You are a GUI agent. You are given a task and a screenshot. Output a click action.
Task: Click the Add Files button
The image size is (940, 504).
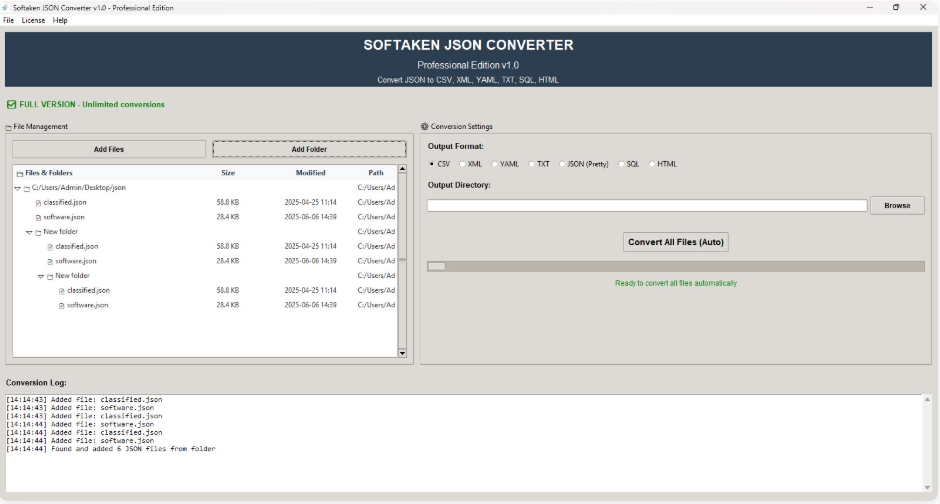point(109,149)
